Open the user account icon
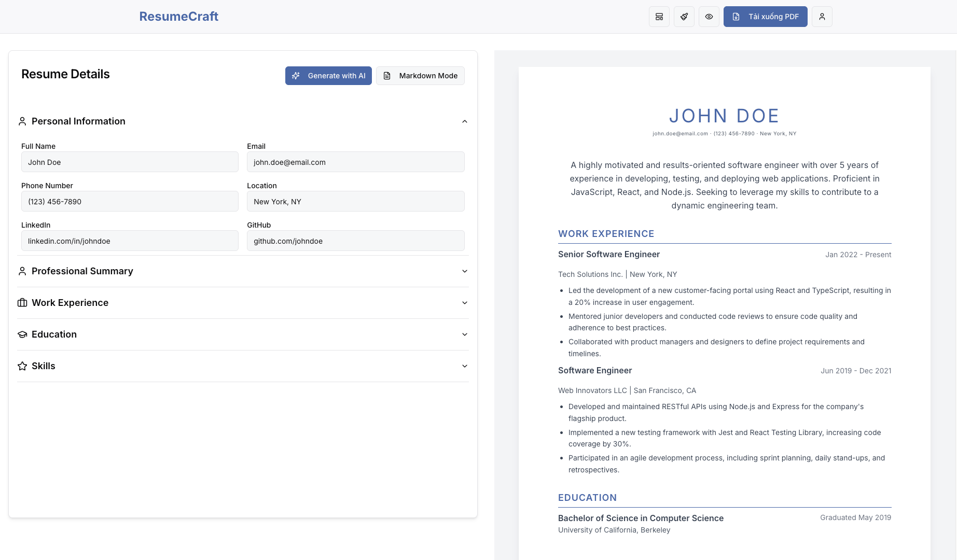This screenshot has width=957, height=560. (x=822, y=17)
